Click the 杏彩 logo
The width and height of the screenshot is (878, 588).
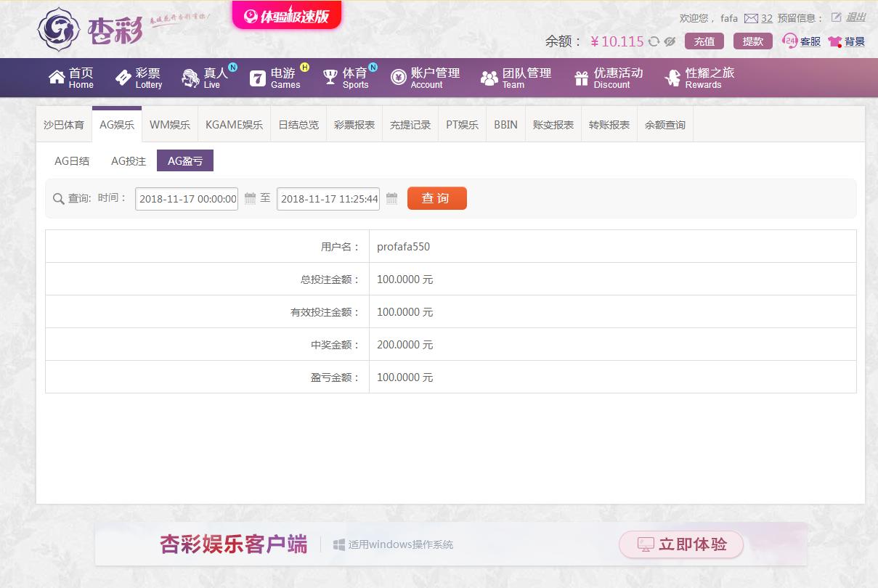point(89,29)
